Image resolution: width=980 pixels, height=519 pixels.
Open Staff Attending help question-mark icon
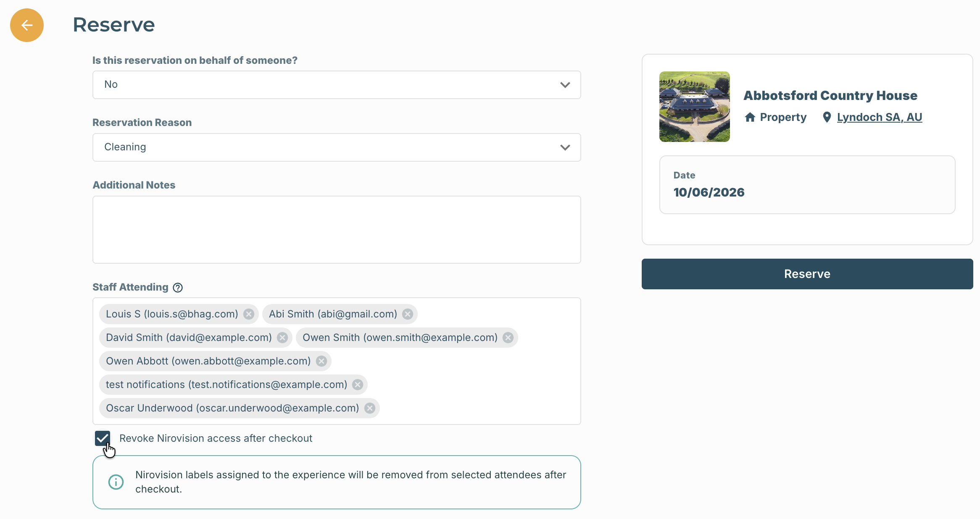click(178, 288)
